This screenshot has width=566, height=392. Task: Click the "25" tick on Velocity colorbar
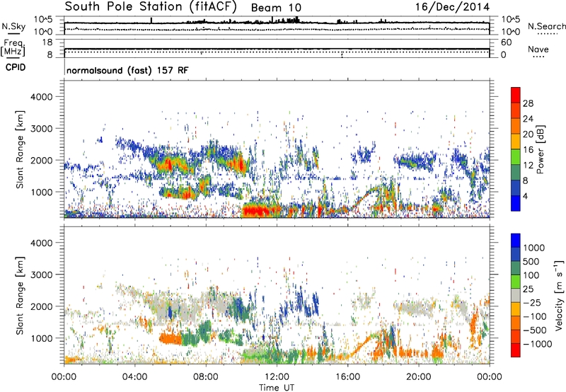(528, 289)
